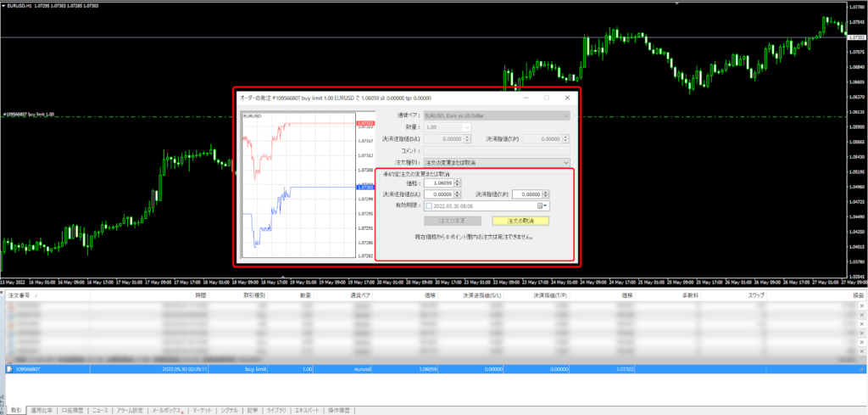Click the コメント text field
This screenshot has height=415, width=868.
pyautogui.click(x=497, y=151)
